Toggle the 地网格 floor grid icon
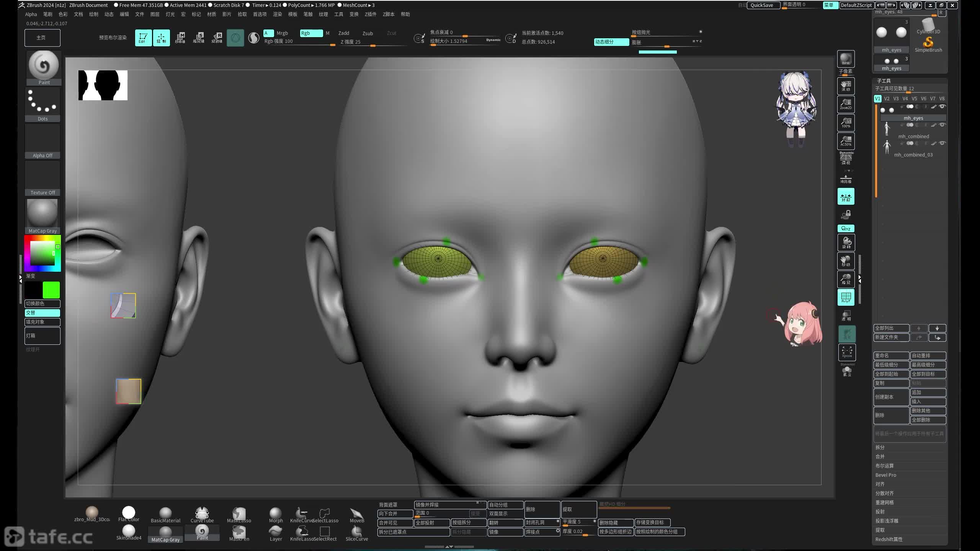 pyautogui.click(x=846, y=178)
